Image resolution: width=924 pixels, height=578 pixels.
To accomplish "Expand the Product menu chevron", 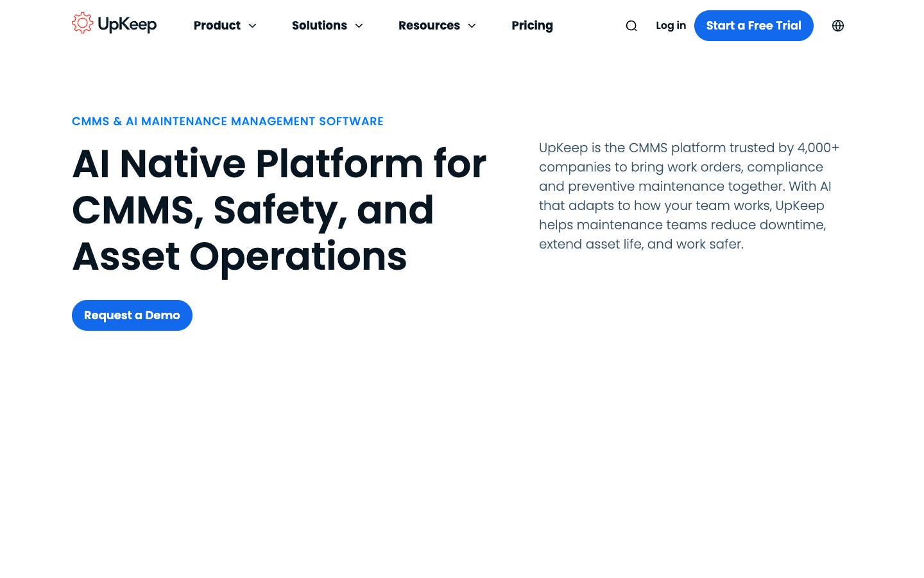I will (252, 26).
